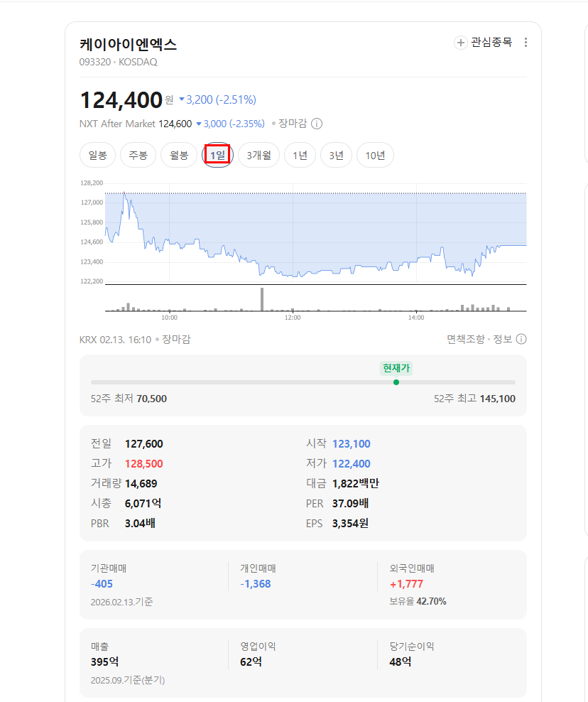588x702 pixels.
Task: Click the change value 3,200 (-2.51%)
Action: (x=217, y=100)
